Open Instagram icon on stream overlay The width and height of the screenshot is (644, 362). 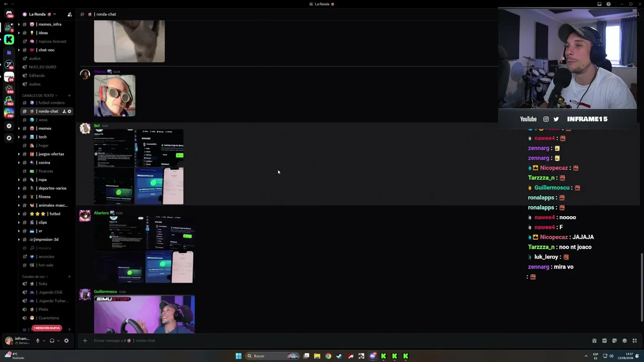pos(546,119)
